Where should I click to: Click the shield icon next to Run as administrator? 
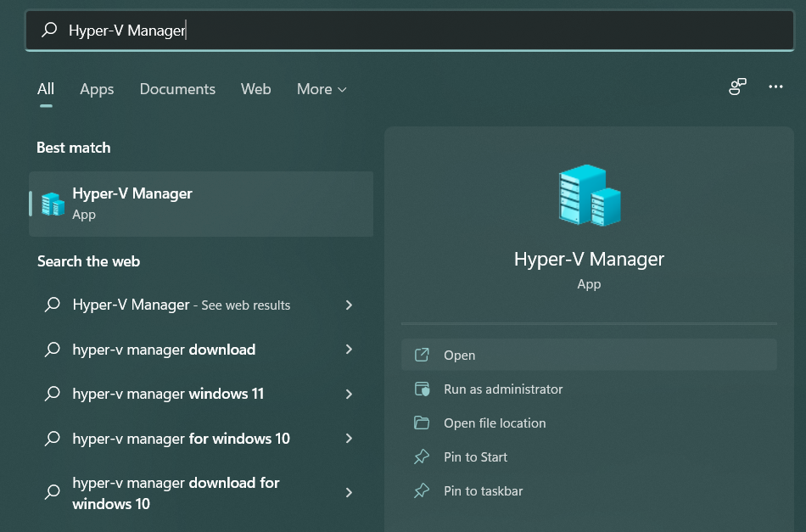pos(422,389)
